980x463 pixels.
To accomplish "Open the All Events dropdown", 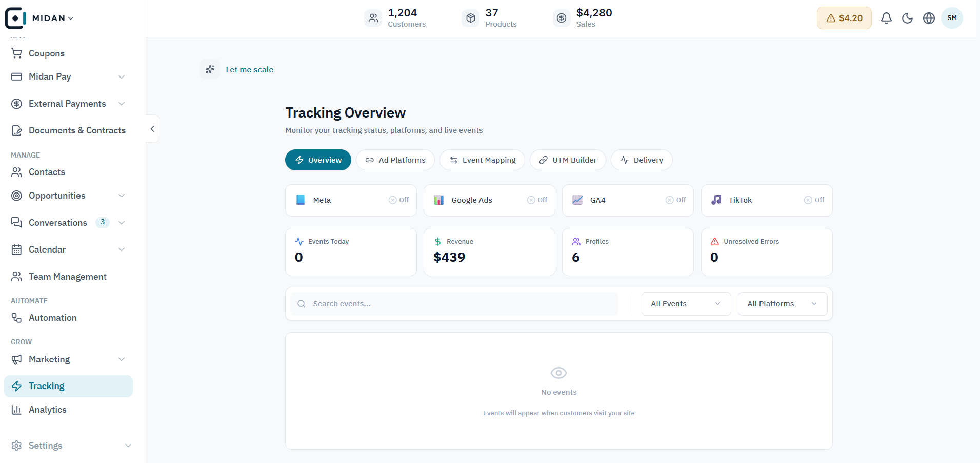I will click(x=686, y=304).
